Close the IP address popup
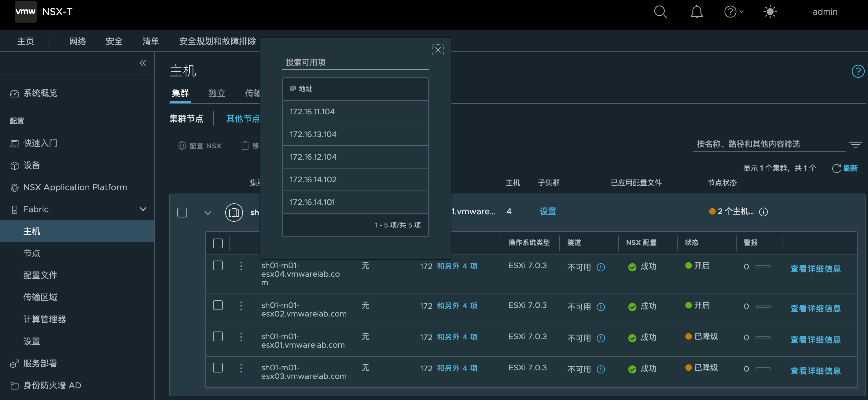 (438, 50)
